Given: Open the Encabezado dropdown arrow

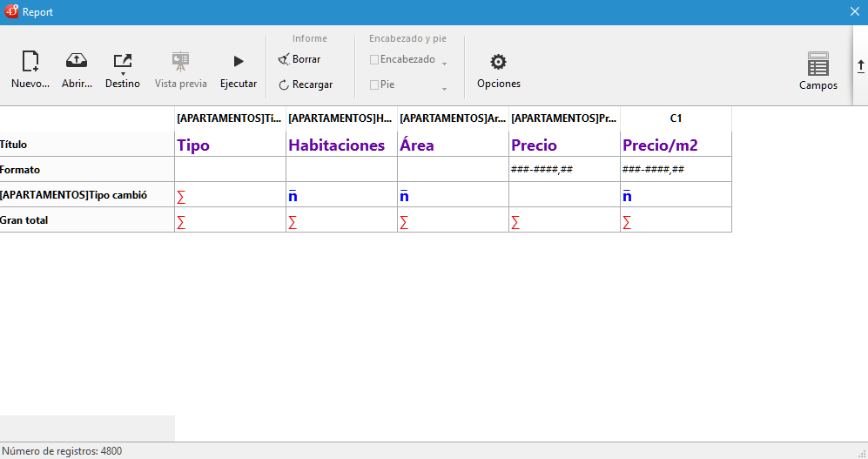Looking at the screenshot, I should point(444,64).
